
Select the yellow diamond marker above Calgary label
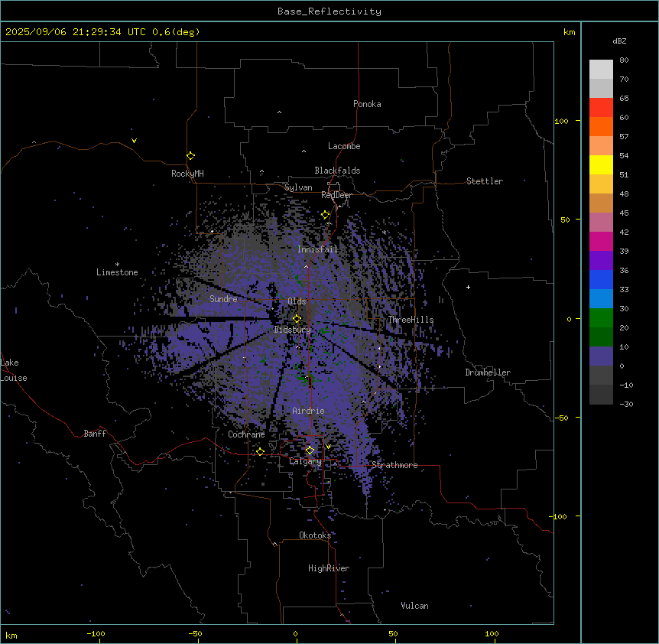click(310, 450)
